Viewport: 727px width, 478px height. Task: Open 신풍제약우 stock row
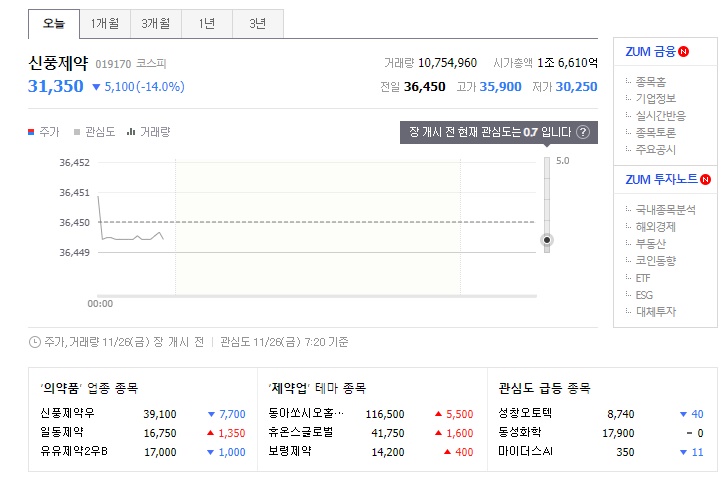pos(67,413)
